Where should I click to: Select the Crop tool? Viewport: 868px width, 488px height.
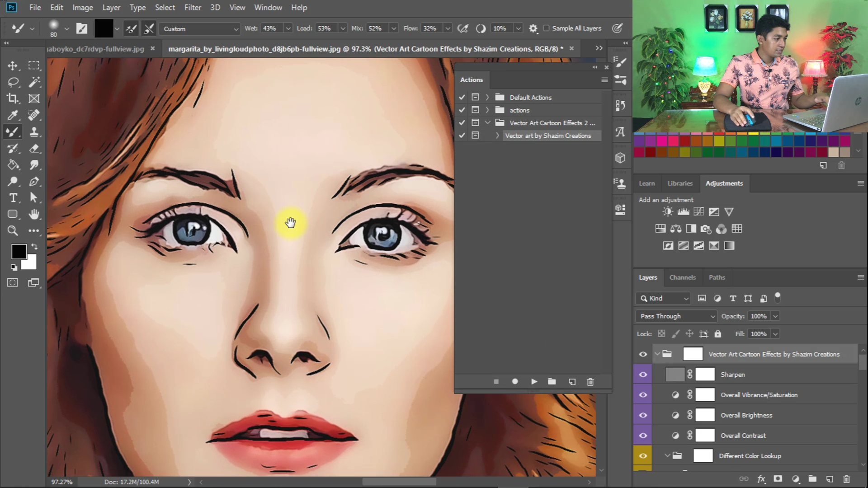tap(13, 99)
